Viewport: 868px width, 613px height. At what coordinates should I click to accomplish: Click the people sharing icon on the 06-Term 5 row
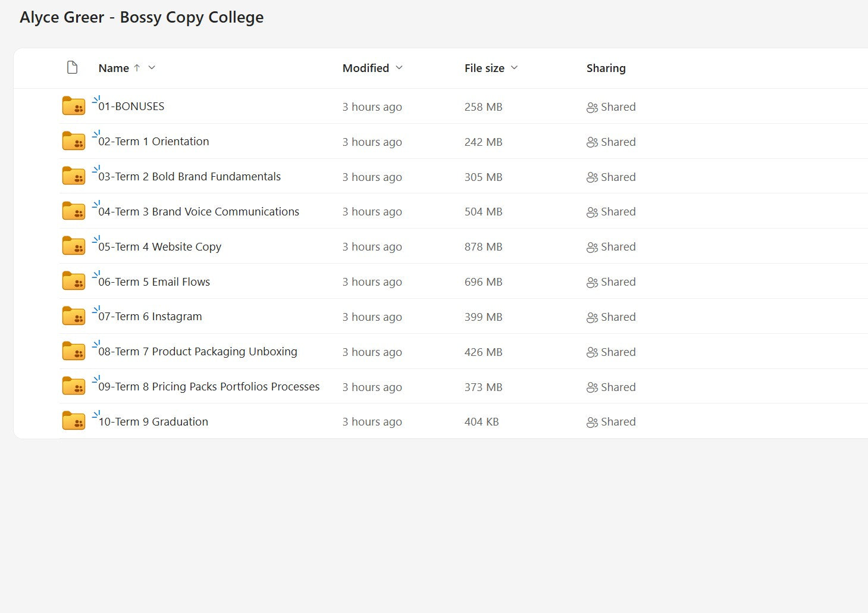591,282
